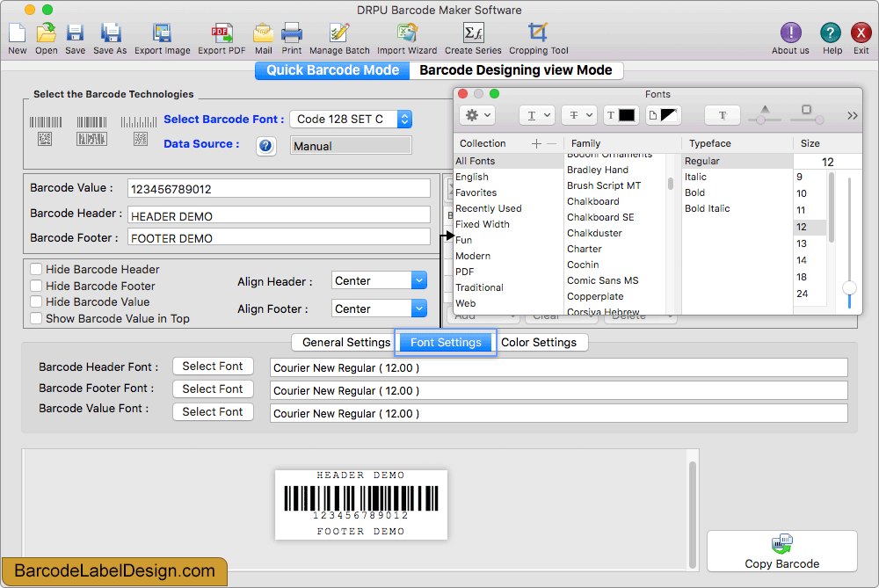
Task: Select the Favorites font collection
Action: pos(476,192)
